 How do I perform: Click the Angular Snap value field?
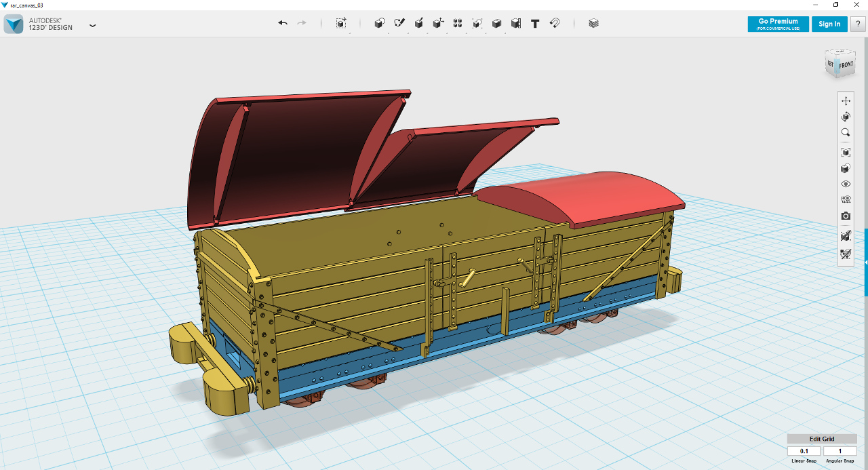click(x=840, y=451)
